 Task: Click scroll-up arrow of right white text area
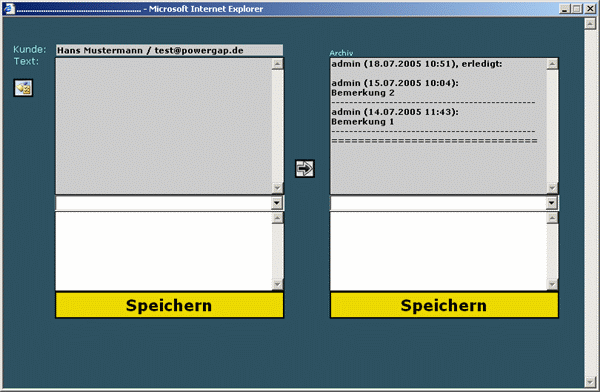552,218
